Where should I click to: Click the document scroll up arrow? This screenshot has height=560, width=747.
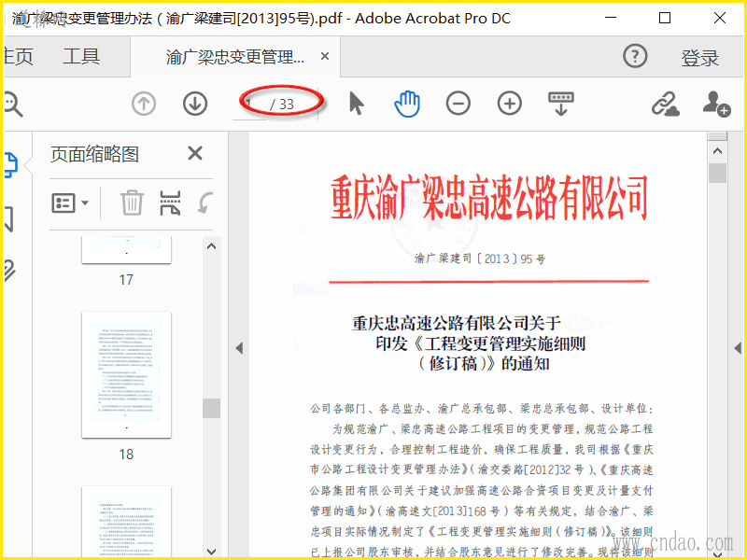[717, 151]
